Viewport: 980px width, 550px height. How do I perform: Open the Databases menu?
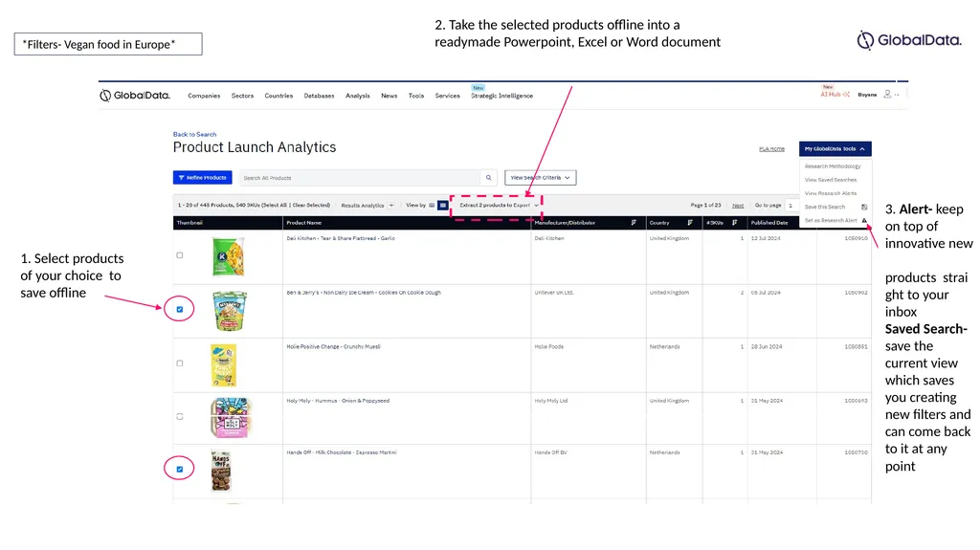click(x=319, y=96)
